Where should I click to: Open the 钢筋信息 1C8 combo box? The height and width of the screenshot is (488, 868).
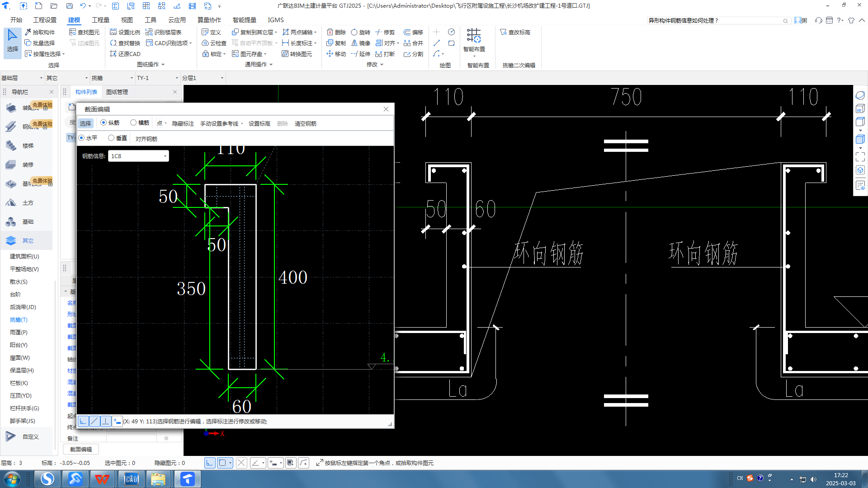point(165,156)
